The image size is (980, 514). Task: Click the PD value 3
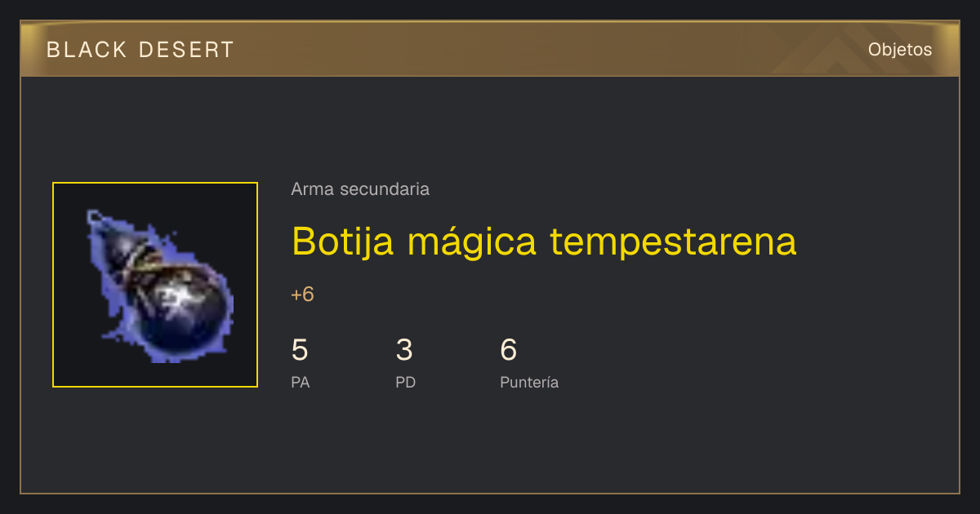(x=404, y=350)
